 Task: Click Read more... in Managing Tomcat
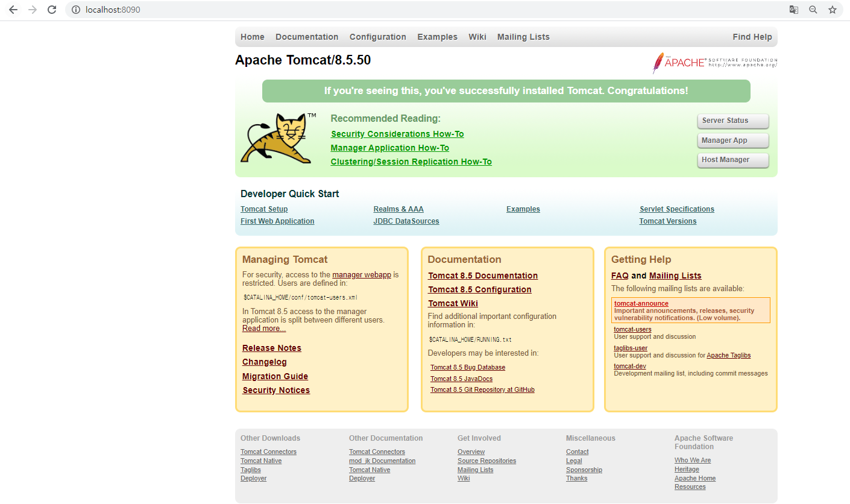[x=264, y=329]
